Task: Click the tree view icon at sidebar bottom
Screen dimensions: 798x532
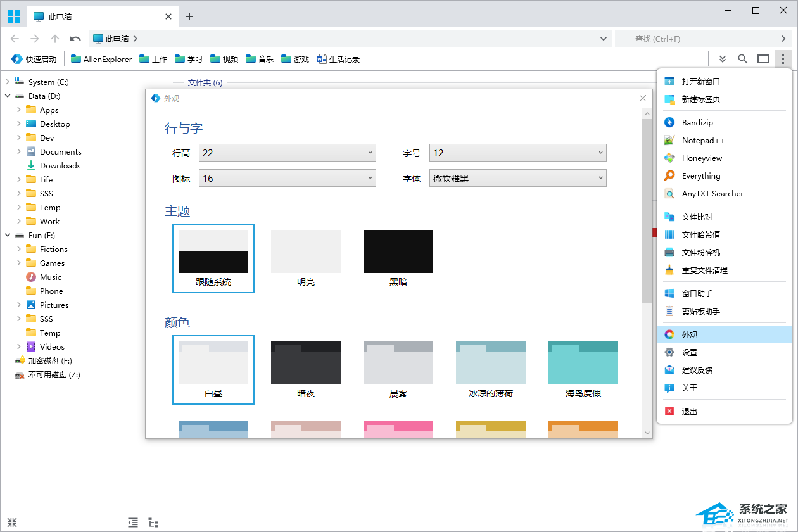Action: [153, 522]
